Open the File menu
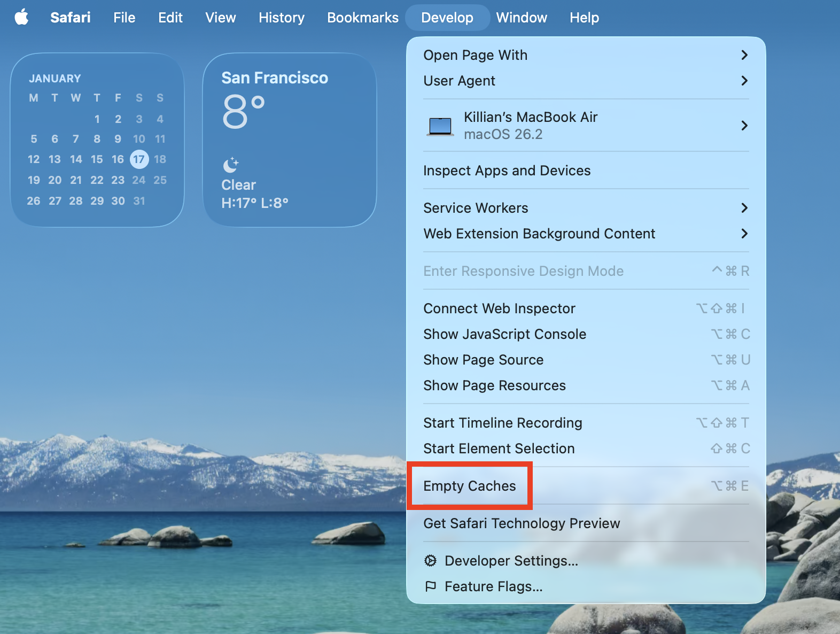 pos(124,18)
